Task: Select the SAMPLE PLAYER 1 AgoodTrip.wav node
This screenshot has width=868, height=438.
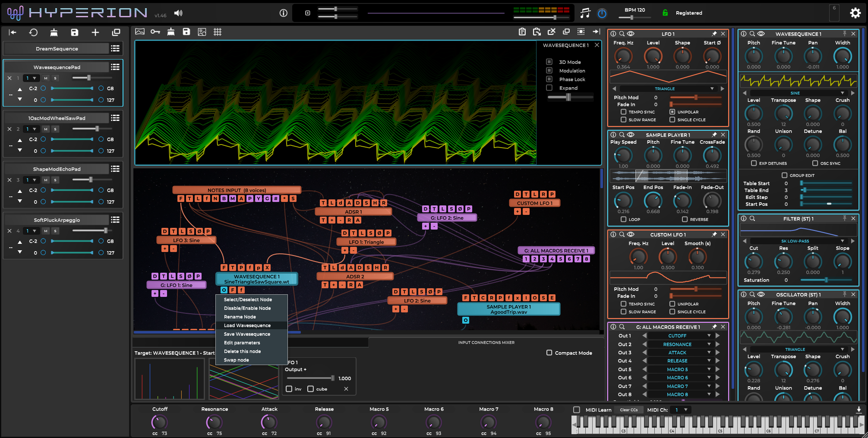Action: coord(508,309)
